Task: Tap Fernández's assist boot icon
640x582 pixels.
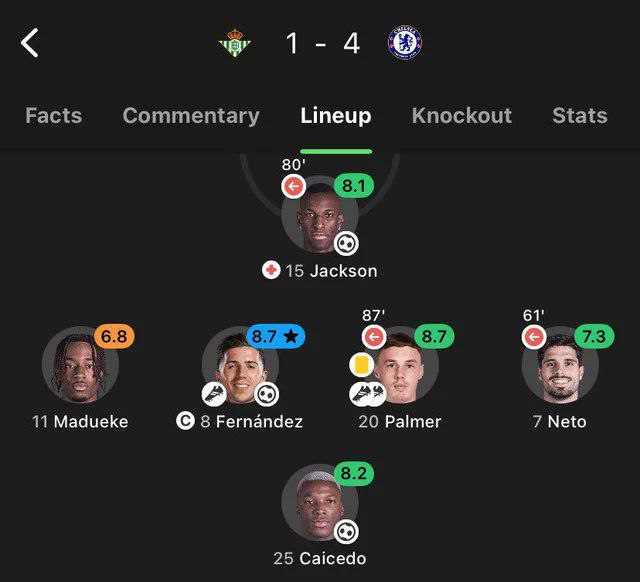Action: (216, 393)
